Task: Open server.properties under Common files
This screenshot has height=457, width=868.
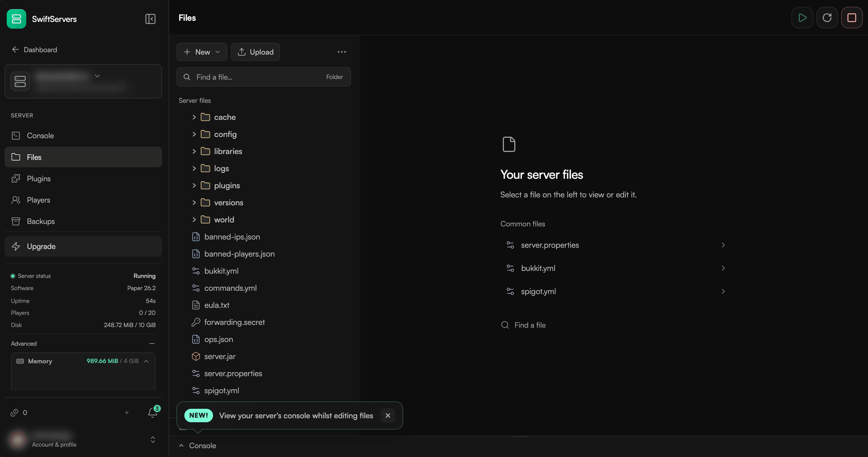Action: (x=615, y=245)
